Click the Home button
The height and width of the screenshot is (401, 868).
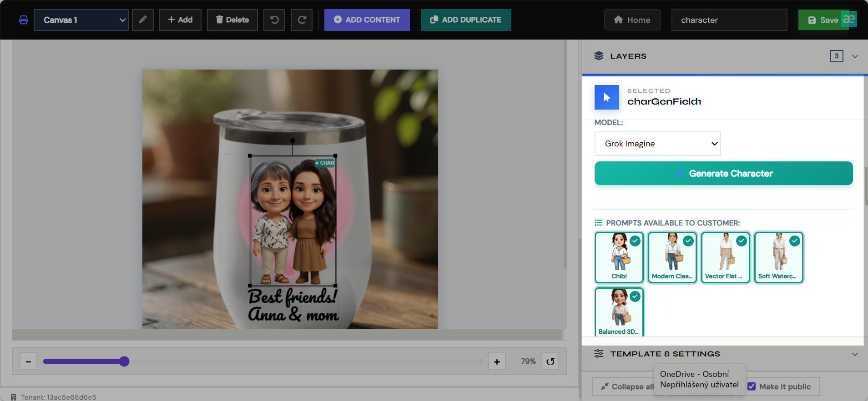click(632, 20)
